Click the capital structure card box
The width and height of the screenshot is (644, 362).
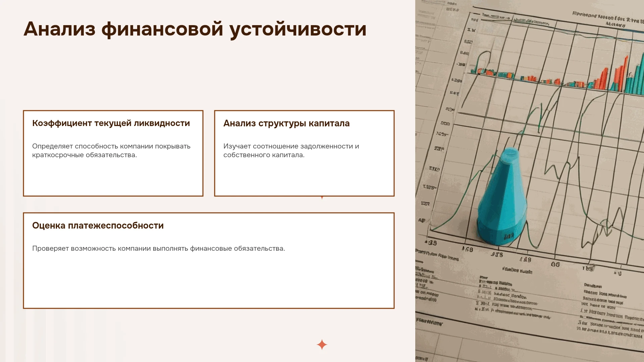pos(304,153)
